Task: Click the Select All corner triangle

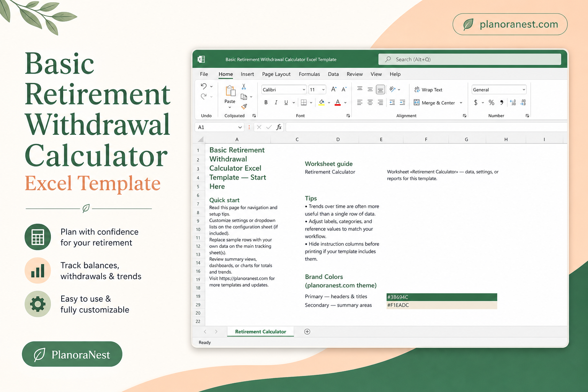Action: [200, 139]
